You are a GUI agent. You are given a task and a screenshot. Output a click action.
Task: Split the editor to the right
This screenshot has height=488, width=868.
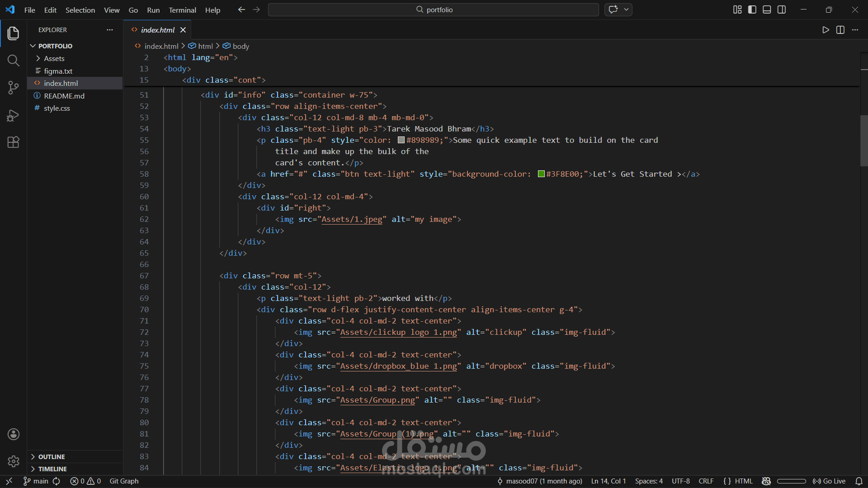840,30
